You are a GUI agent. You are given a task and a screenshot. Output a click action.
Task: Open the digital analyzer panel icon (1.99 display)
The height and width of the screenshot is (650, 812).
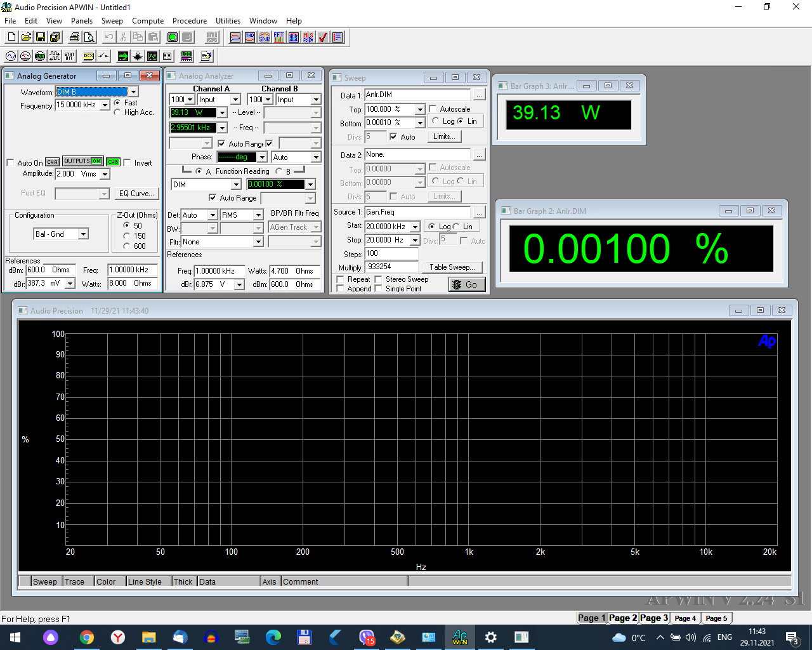tap(40, 56)
